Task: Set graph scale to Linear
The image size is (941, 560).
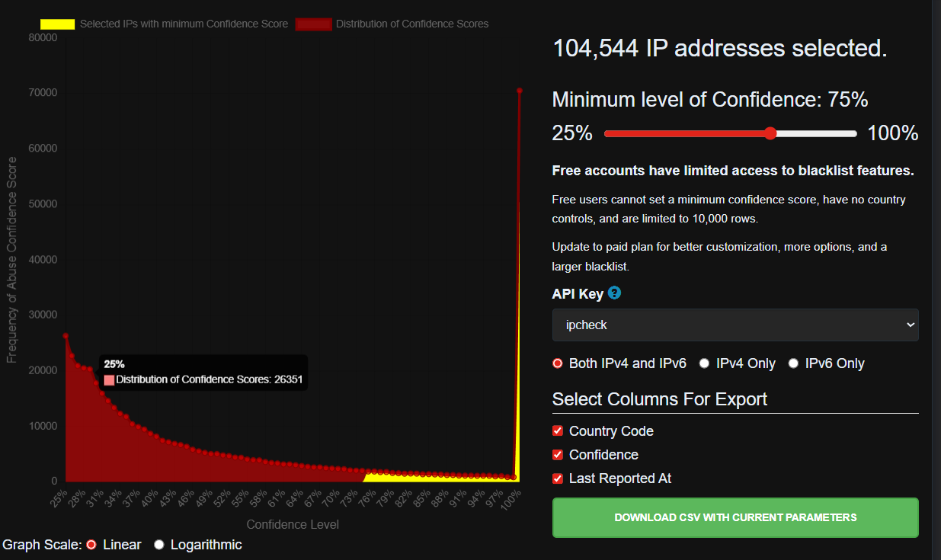Action: 92,545
